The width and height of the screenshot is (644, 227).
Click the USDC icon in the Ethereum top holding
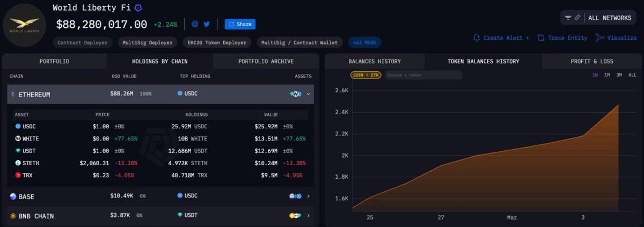[180, 93]
